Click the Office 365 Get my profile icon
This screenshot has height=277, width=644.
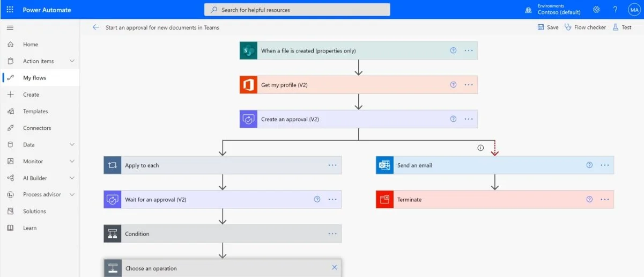click(x=248, y=85)
